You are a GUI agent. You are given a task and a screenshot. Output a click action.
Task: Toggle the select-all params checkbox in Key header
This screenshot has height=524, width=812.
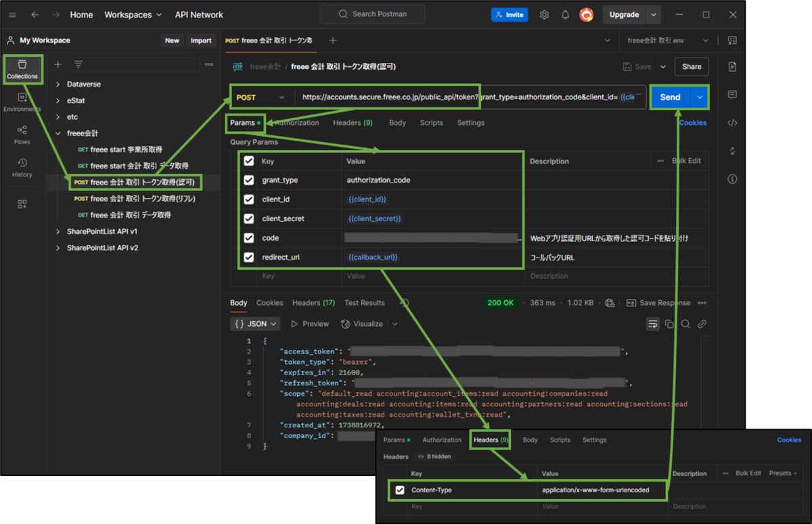click(248, 161)
